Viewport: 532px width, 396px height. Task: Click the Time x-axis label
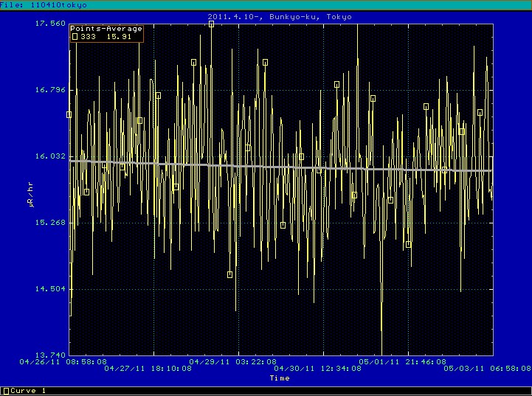279,378
